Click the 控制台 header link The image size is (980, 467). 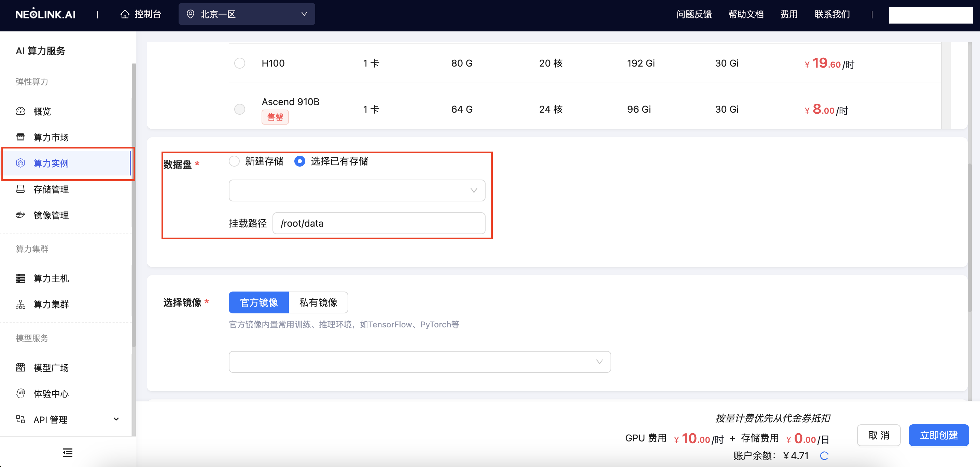tap(148, 14)
